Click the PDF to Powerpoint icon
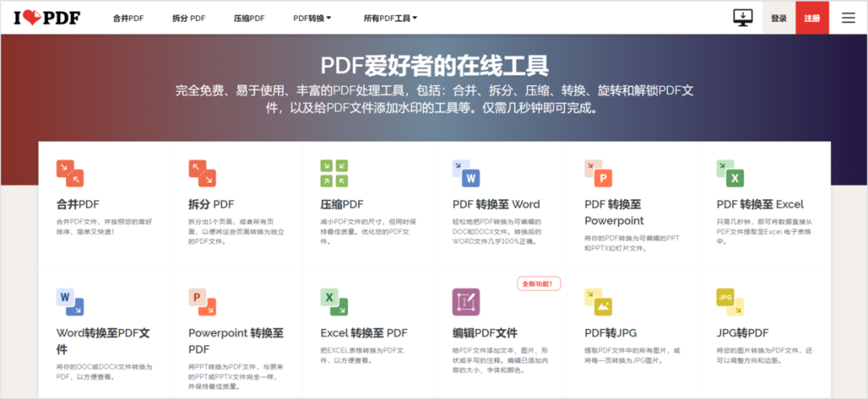Viewport: 868px width, 399px height. point(599,173)
